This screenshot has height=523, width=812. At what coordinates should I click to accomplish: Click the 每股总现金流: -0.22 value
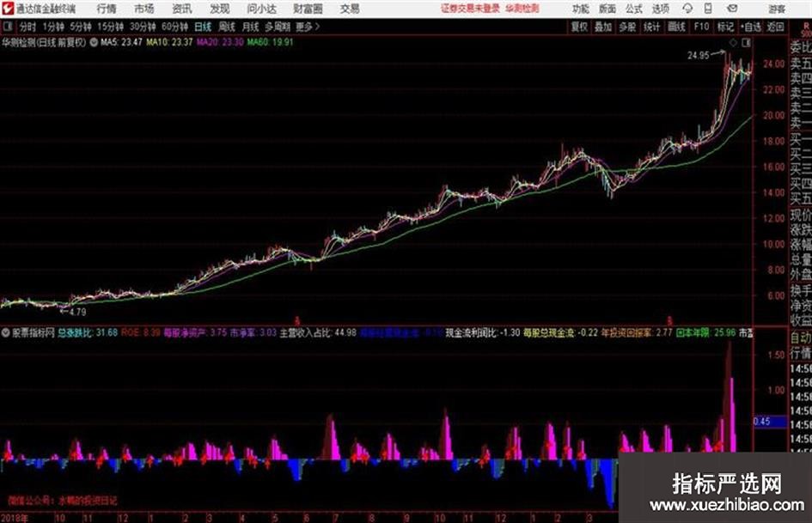[560, 332]
